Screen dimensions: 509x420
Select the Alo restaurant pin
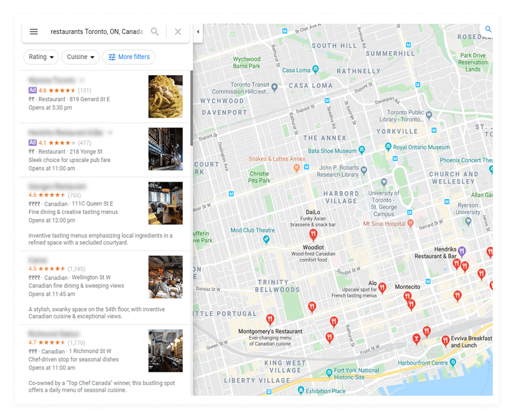pos(383,288)
